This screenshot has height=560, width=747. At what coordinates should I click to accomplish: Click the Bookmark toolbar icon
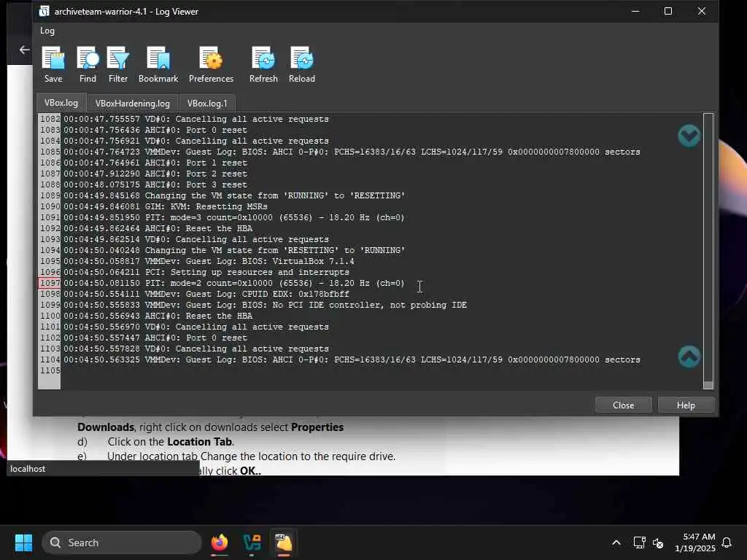pos(158,64)
